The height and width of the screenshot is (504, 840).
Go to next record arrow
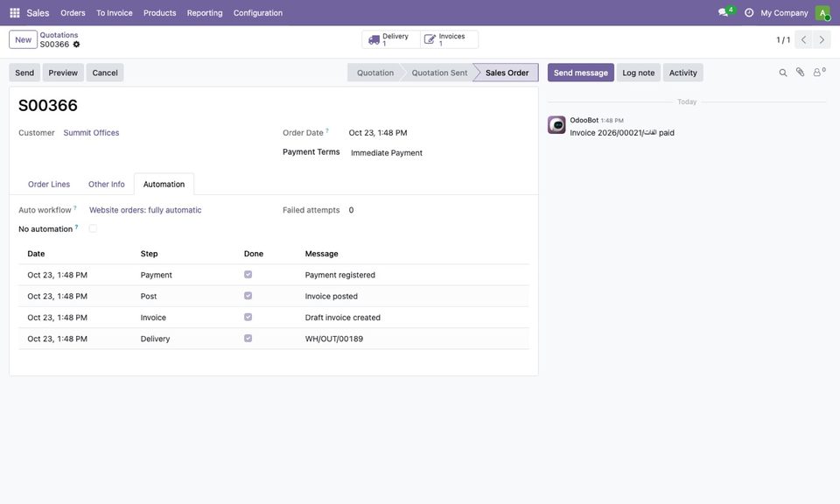[x=822, y=39]
